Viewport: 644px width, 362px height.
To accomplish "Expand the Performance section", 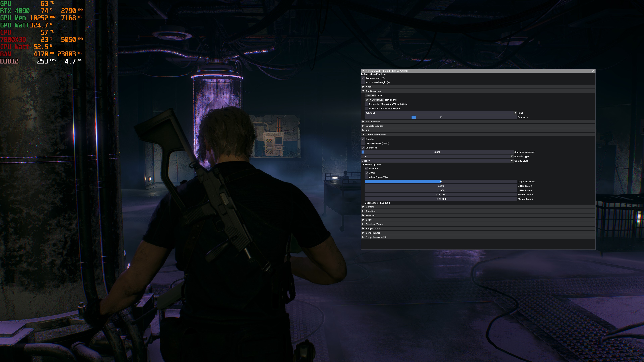I will tap(478, 122).
